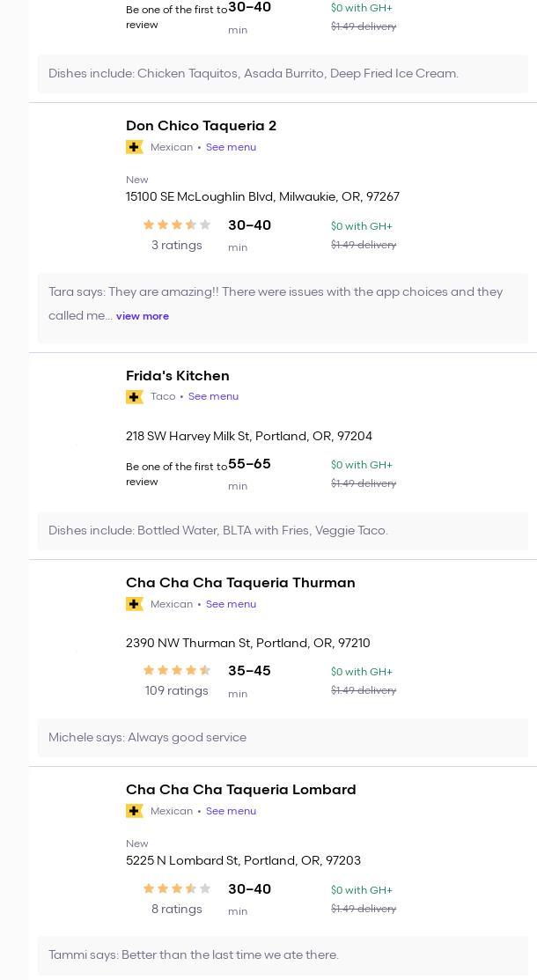This screenshot has width=537, height=980.
Task: Open Cha Cha Cha Taqueria Lombard page
Action: [240, 790]
